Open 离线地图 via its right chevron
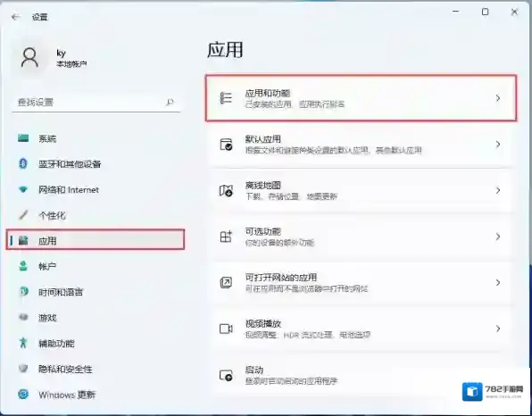The image size is (532, 416). click(498, 190)
